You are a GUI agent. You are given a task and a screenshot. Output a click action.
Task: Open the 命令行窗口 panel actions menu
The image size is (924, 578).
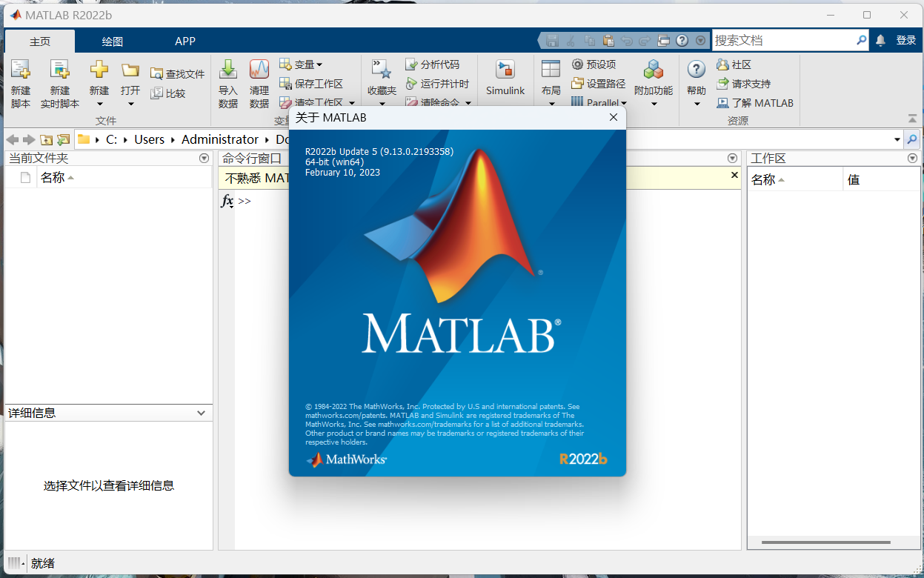coord(733,159)
